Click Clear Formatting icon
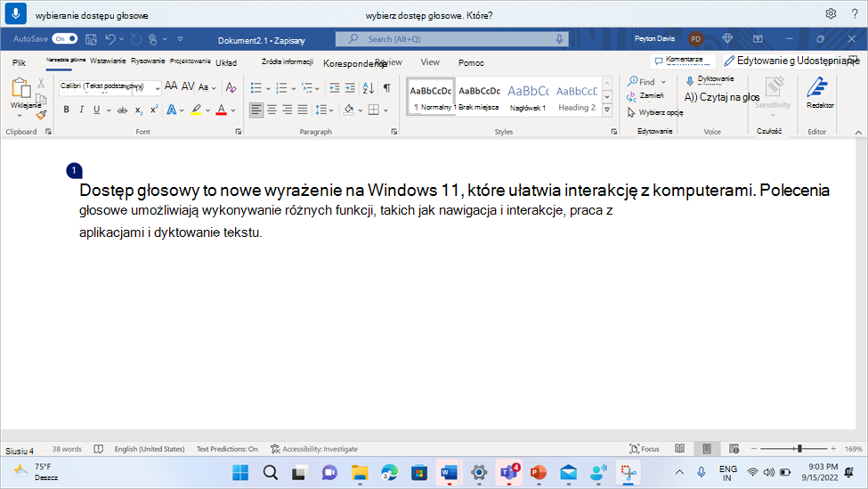The height and width of the screenshot is (489, 868). 231,87
